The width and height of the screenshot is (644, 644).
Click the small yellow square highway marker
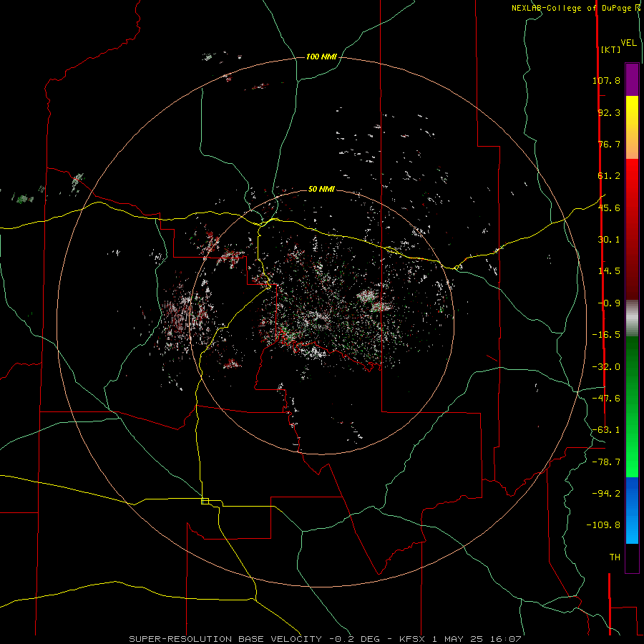pos(205,501)
